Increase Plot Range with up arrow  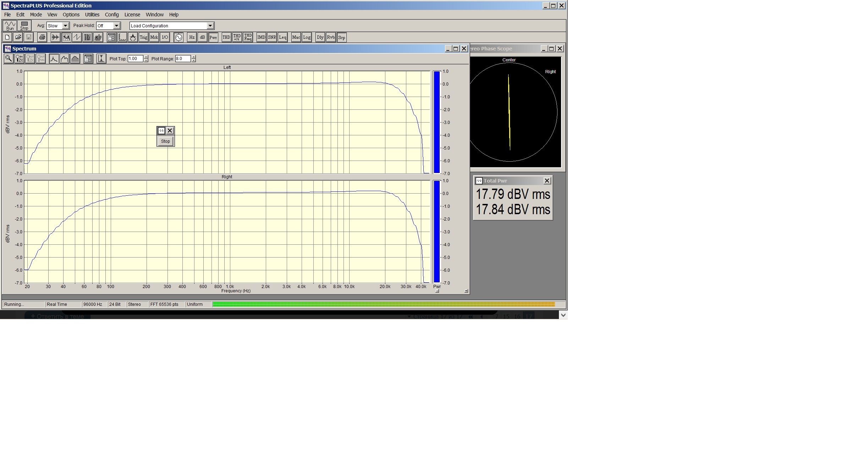pos(193,57)
